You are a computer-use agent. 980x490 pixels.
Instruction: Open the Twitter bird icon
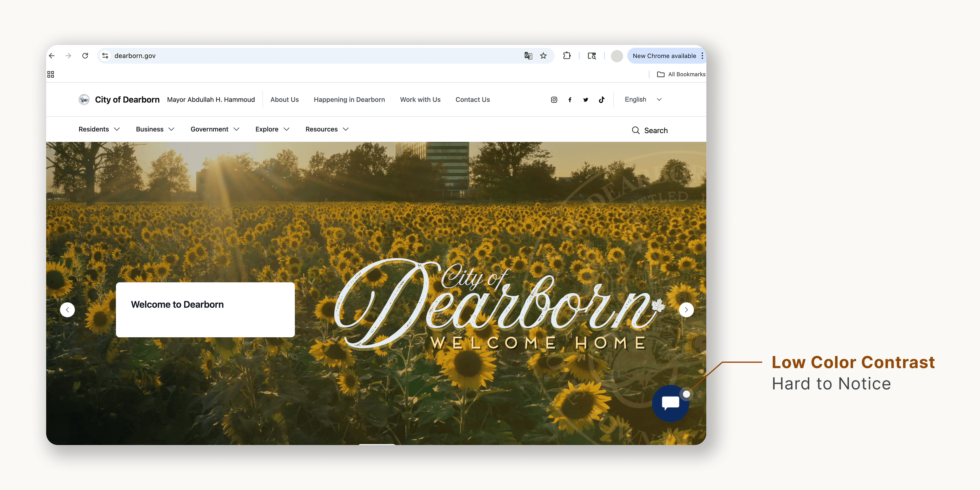click(586, 100)
